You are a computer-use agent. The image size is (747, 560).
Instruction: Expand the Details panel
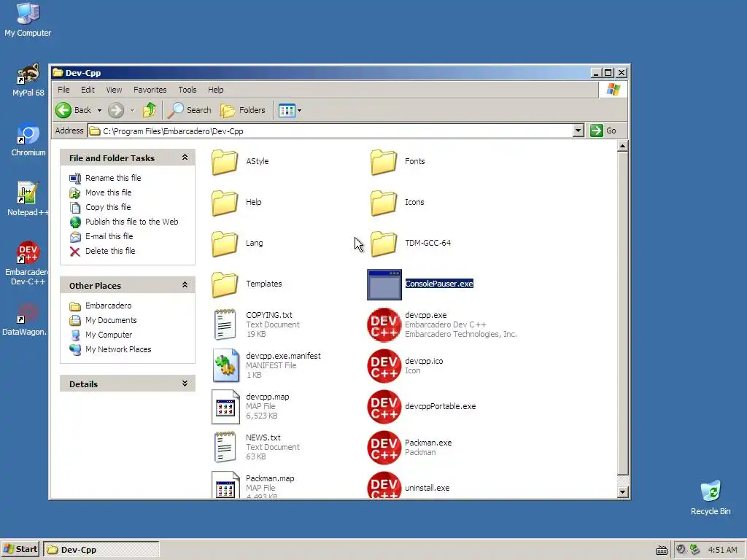(185, 384)
